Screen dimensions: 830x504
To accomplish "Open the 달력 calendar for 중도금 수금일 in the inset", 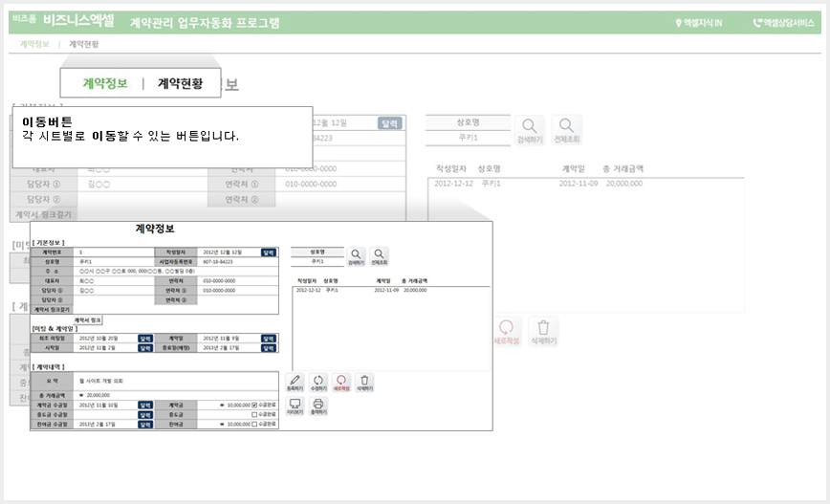I will tap(145, 414).
